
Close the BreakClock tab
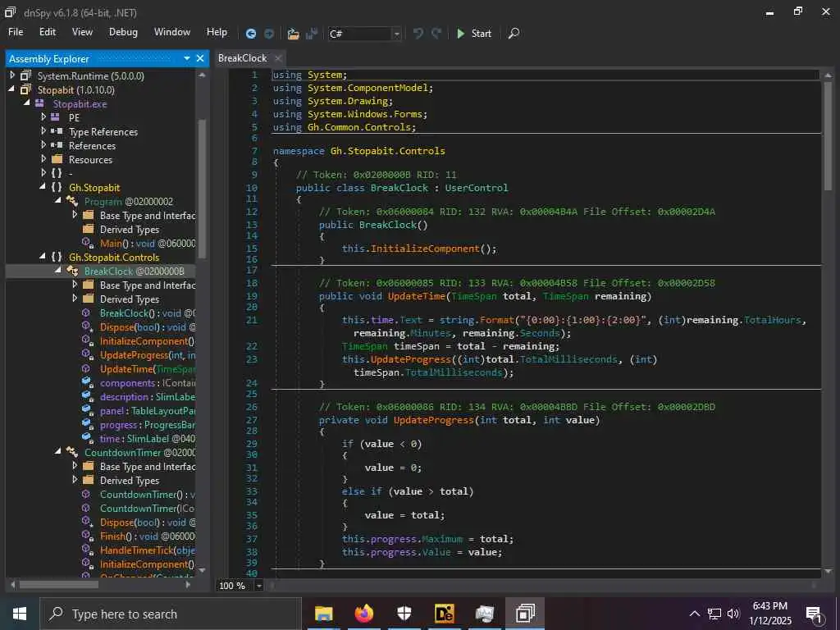point(278,58)
